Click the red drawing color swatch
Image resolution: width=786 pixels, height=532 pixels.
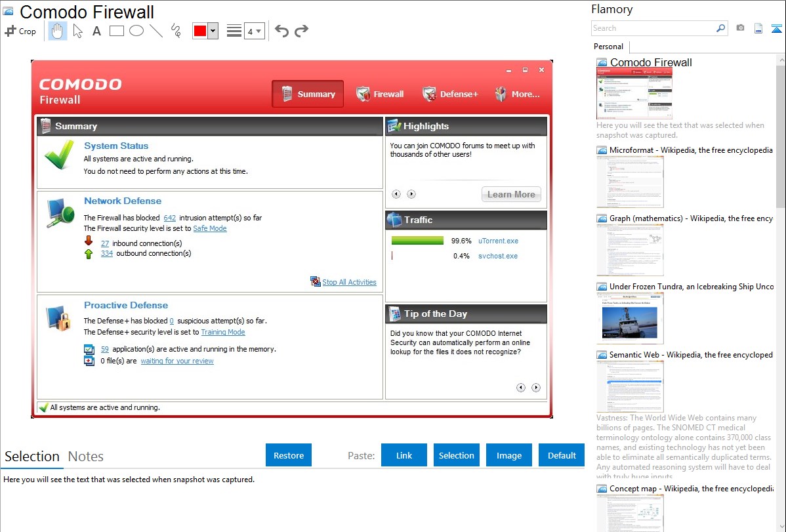pos(200,31)
